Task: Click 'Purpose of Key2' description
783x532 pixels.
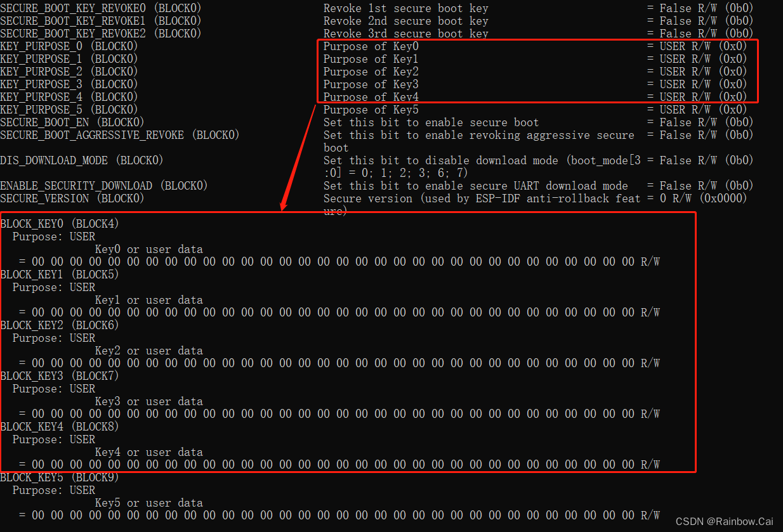Action: tap(371, 72)
